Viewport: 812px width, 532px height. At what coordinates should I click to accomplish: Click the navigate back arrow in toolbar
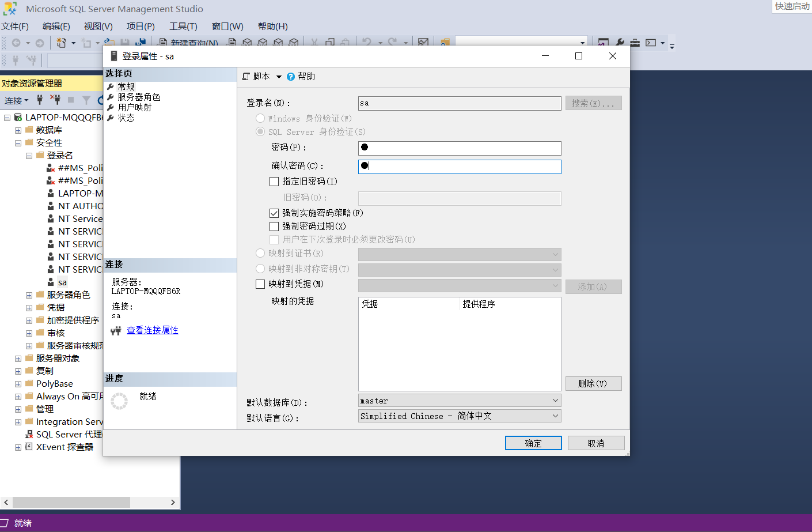pos(16,43)
